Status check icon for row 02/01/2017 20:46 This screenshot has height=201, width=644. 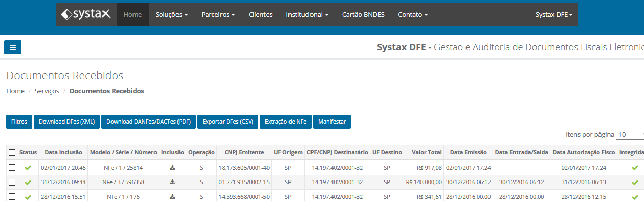(x=28, y=168)
